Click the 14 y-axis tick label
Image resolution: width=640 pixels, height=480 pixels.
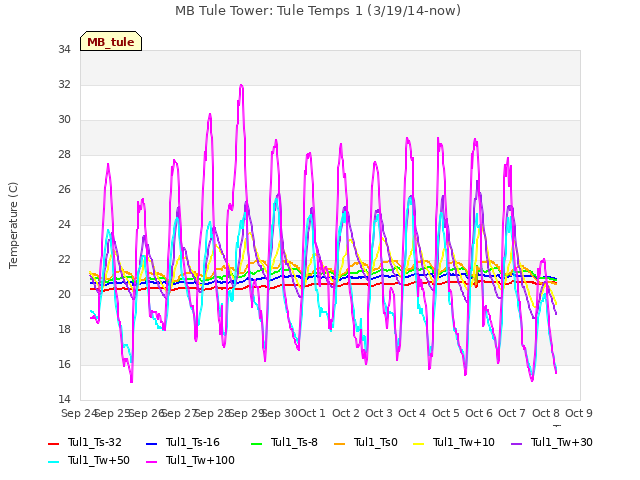pos(64,399)
